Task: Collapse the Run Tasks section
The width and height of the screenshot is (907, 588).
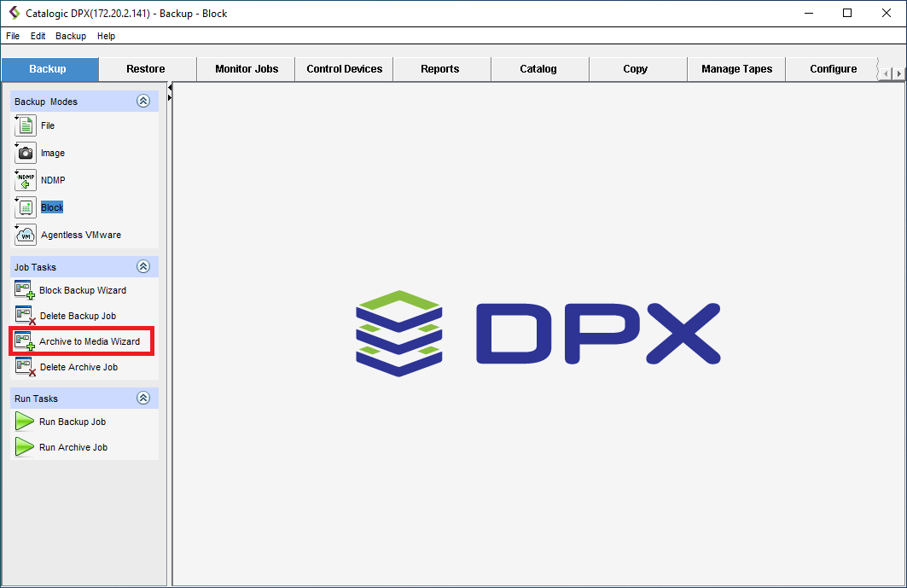Action: point(143,399)
